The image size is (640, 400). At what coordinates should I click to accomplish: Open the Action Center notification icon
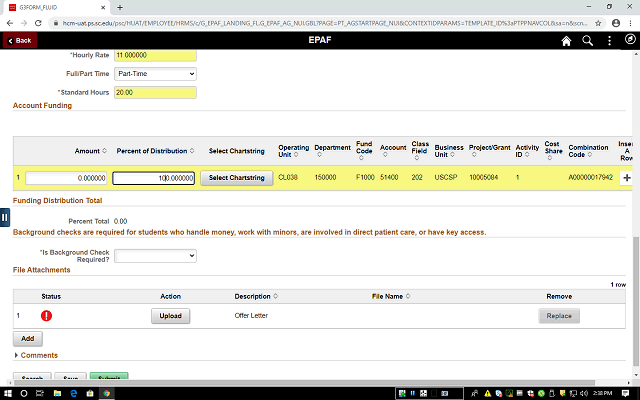pos(625,393)
